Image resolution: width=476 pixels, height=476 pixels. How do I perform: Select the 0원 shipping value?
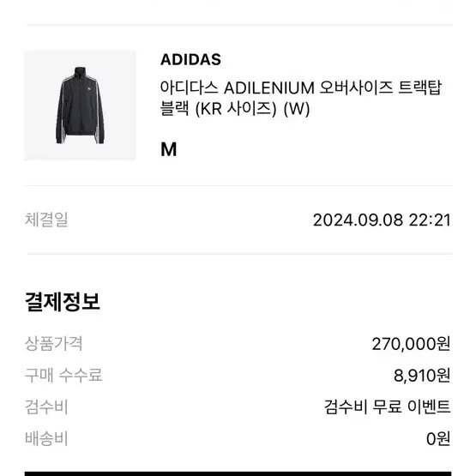pyautogui.click(x=438, y=438)
